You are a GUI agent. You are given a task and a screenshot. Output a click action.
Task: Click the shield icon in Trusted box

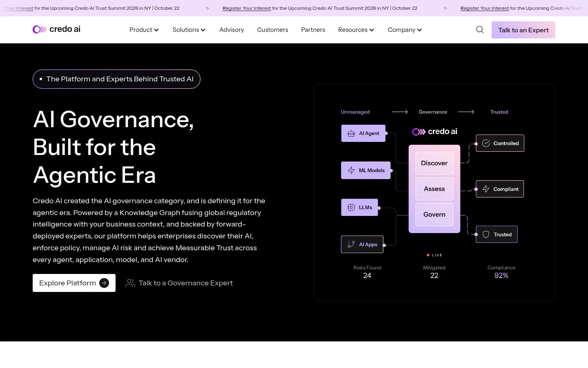(486, 234)
